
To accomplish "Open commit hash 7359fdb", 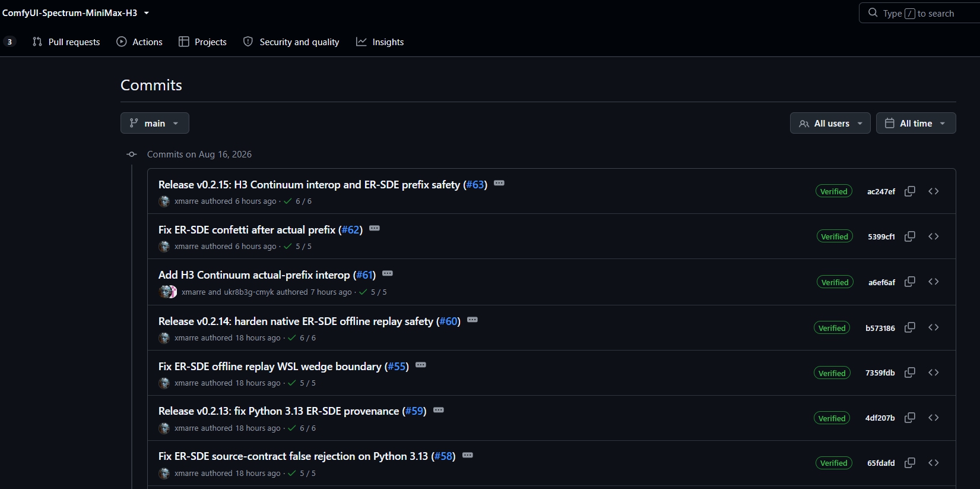I will (x=880, y=373).
